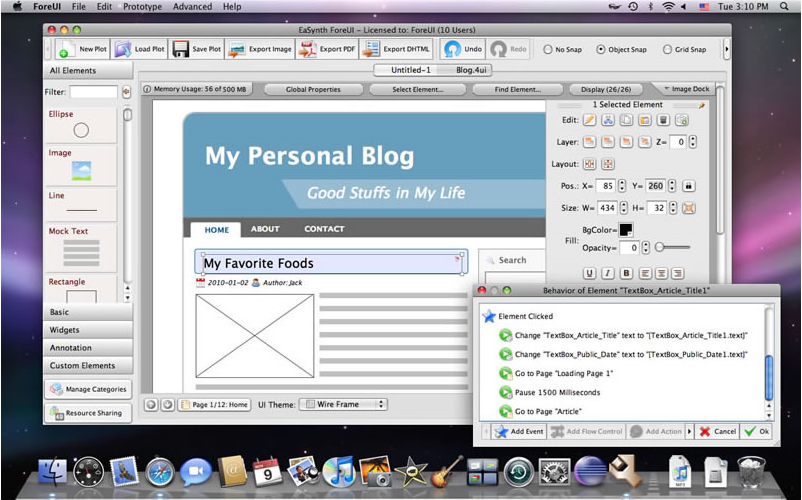Click the Y position stepper
This screenshot has width=802, height=500.
(672, 186)
